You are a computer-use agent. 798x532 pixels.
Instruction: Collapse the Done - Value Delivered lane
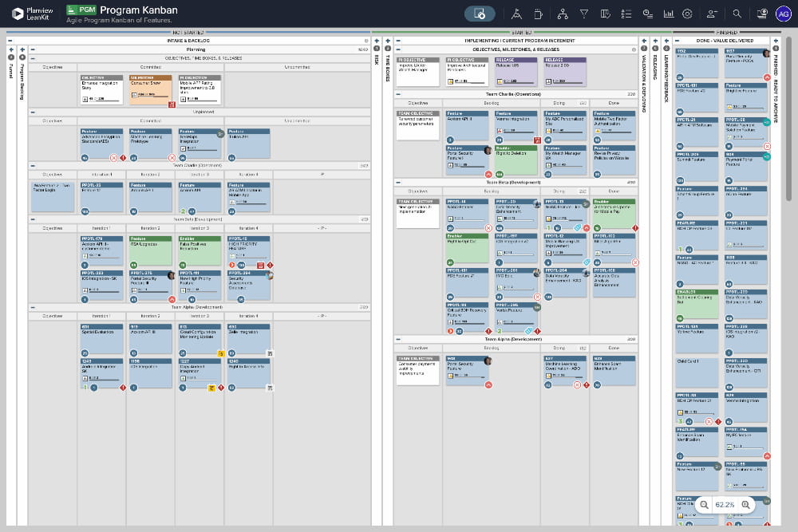(x=677, y=40)
